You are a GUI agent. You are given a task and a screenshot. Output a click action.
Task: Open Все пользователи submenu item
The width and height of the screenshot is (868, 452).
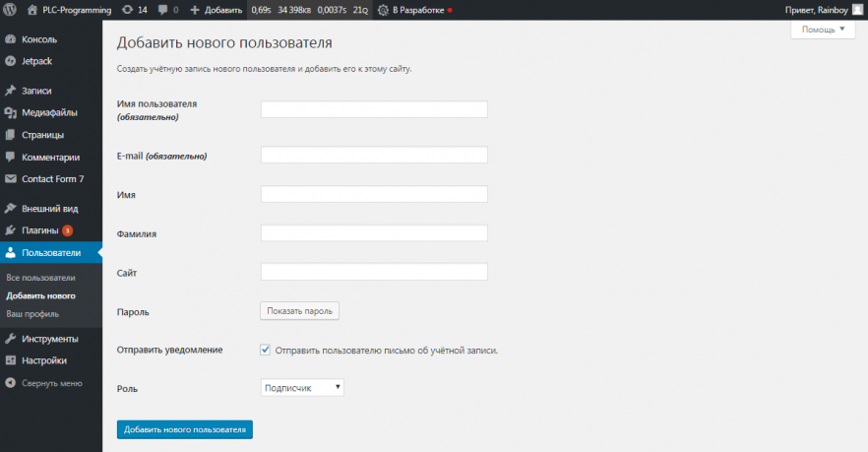coord(40,278)
